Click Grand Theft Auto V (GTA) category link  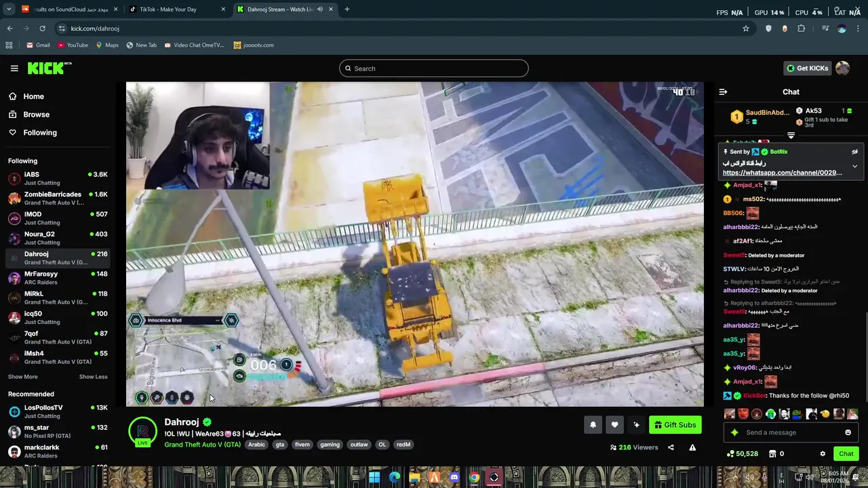(x=202, y=445)
